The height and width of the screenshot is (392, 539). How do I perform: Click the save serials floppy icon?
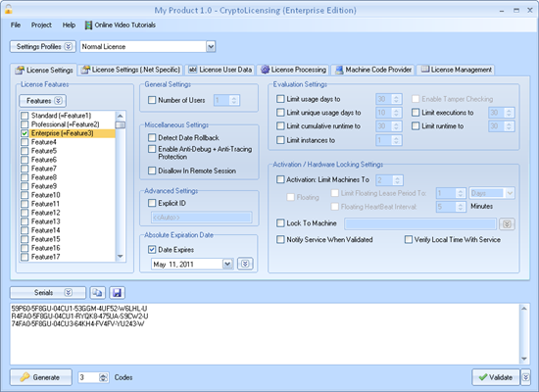coord(117,293)
